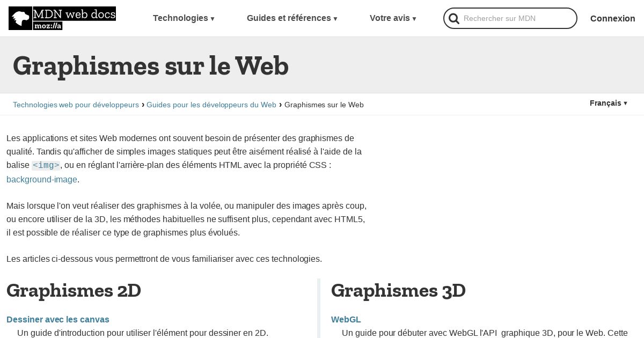Open Technologies web pour développeurs breadcrumb

(x=76, y=105)
